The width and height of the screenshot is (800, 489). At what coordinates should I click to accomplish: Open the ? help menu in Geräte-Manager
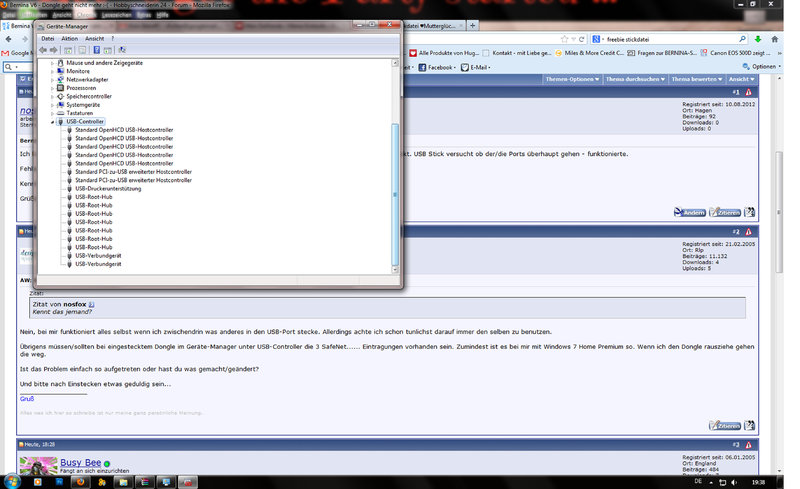(112, 39)
